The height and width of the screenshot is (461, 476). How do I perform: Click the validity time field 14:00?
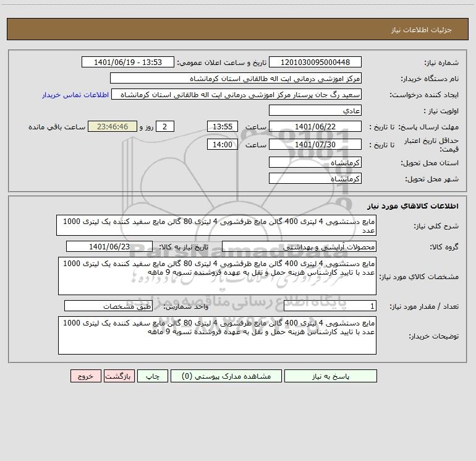tap(222, 144)
